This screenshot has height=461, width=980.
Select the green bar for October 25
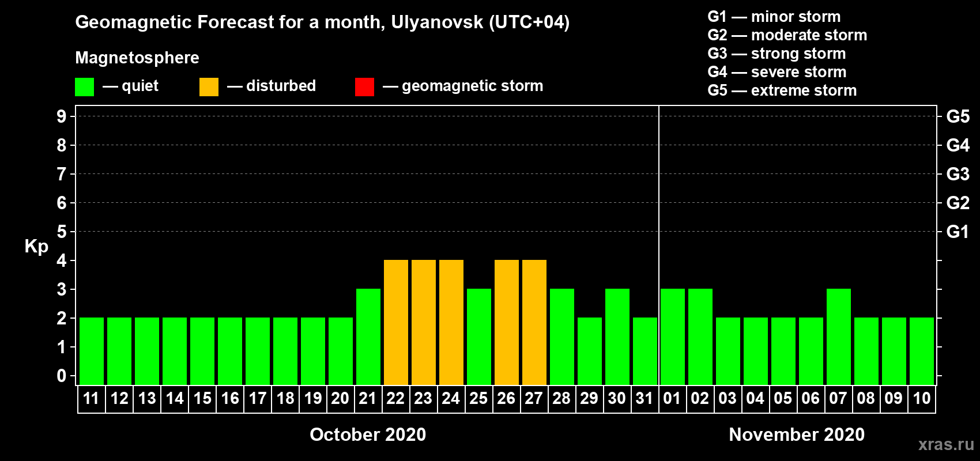click(x=479, y=337)
